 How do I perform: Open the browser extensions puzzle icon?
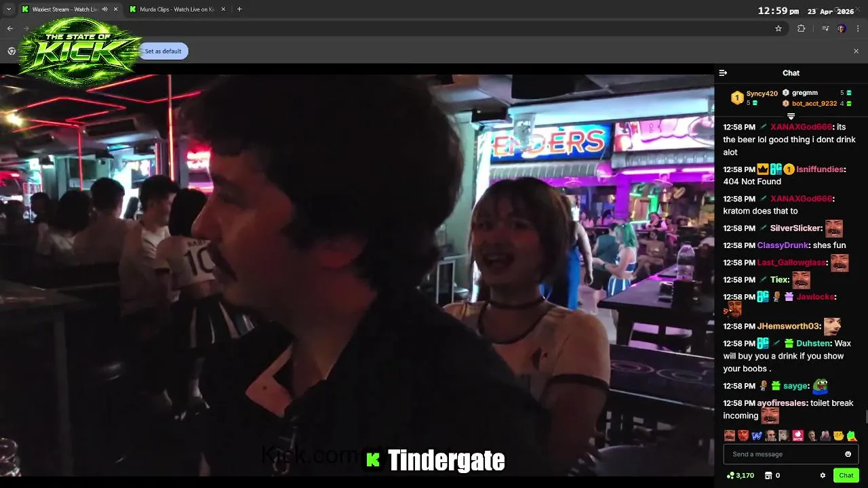[x=802, y=28]
